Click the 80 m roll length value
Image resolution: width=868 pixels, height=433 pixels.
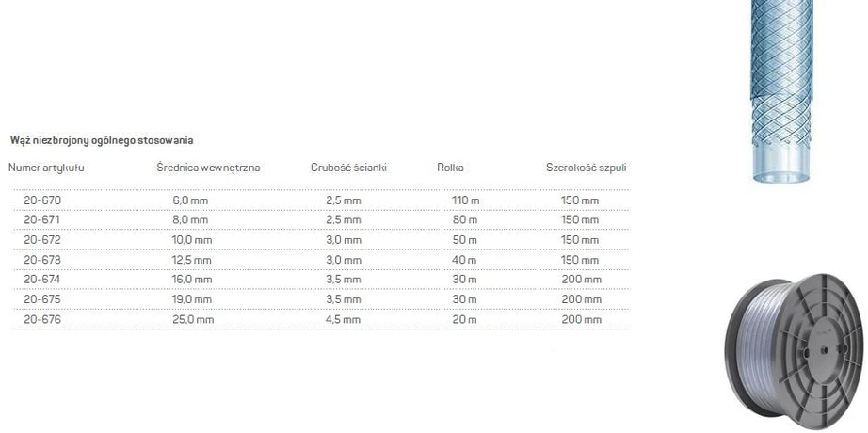pyautogui.click(x=464, y=220)
